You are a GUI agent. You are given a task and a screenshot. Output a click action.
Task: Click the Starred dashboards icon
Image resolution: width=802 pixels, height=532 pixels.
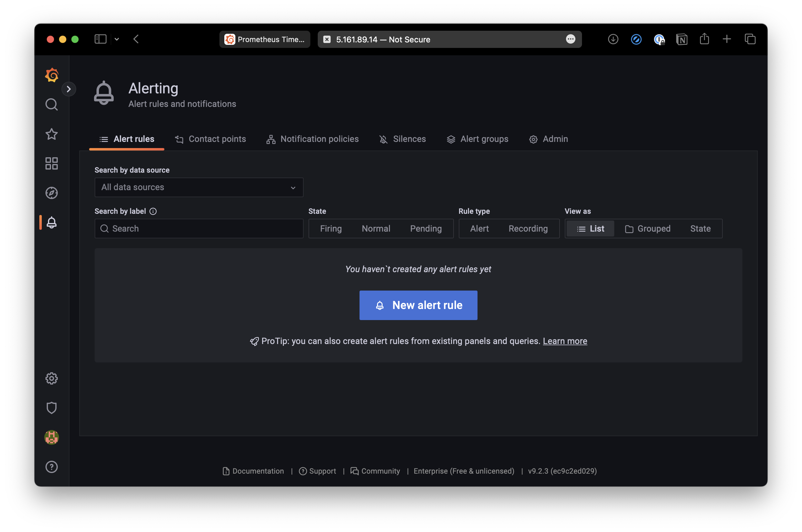tap(52, 134)
